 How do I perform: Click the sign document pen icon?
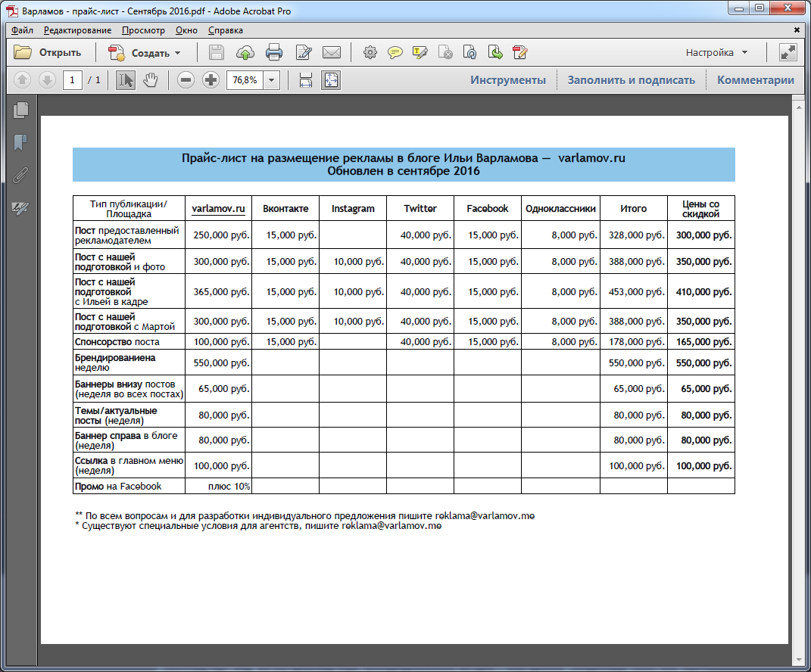point(519,53)
